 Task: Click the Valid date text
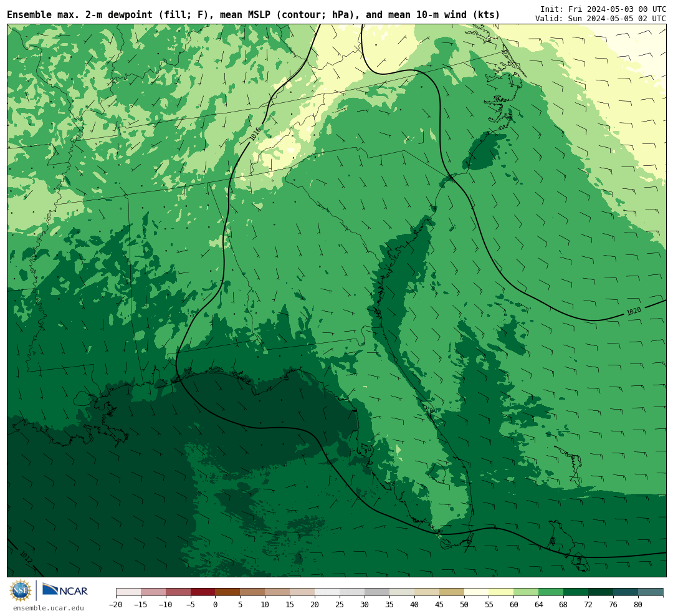pos(601,19)
